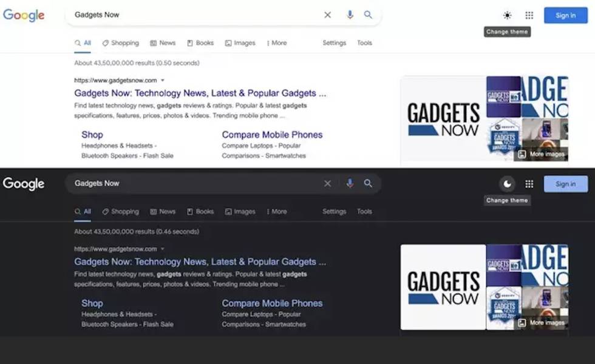Open the Shop sitelink in light theme
Image resolution: width=595 pixels, height=364 pixels.
pyautogui.click(x=92, y=135)
